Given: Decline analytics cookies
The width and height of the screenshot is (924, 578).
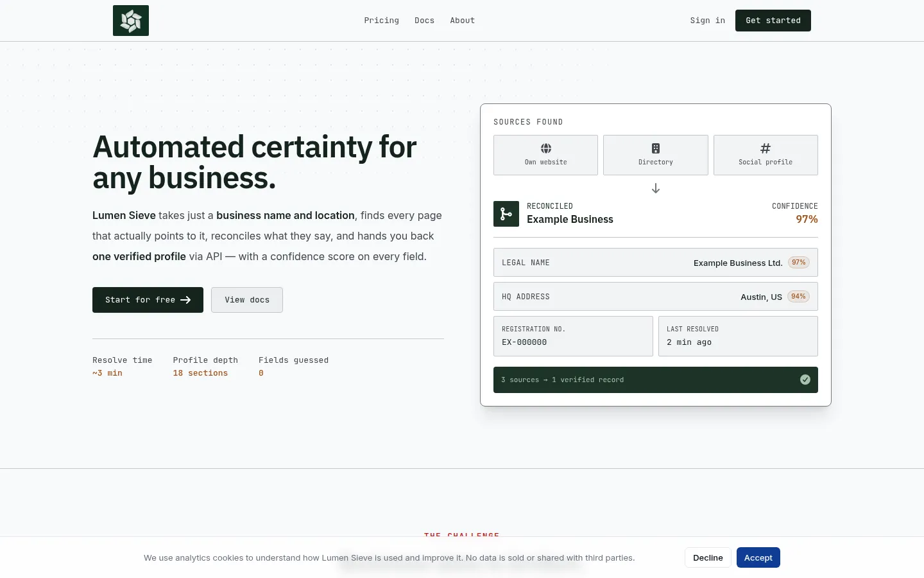Looking at the screenshot, I should click(708, 557).
